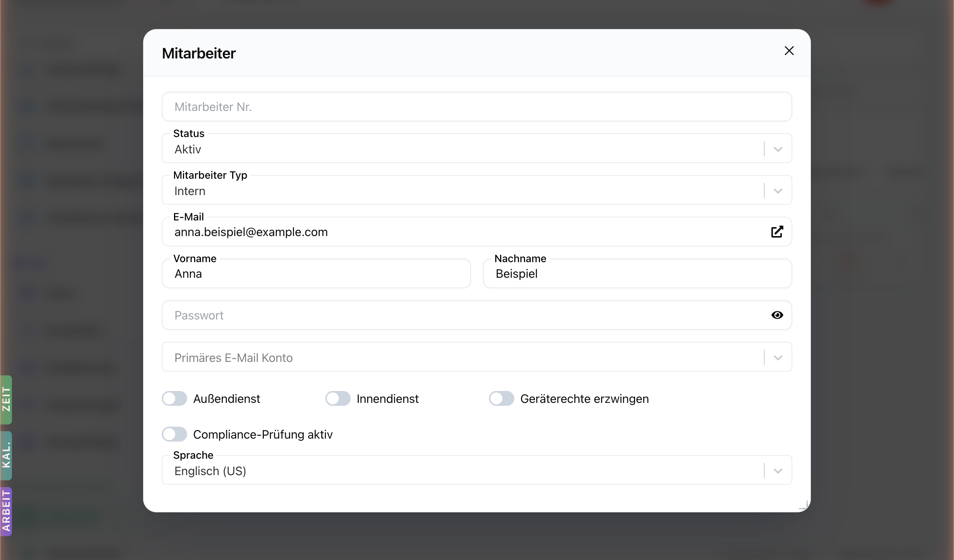954x560 pixels.
Task: Open the e-mail external link icon
Action: point(777,232)
